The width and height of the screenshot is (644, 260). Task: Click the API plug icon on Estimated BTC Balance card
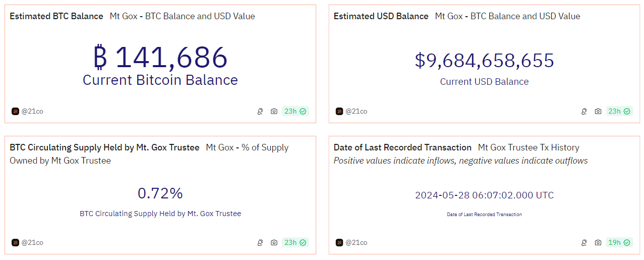tap(260, 111)
